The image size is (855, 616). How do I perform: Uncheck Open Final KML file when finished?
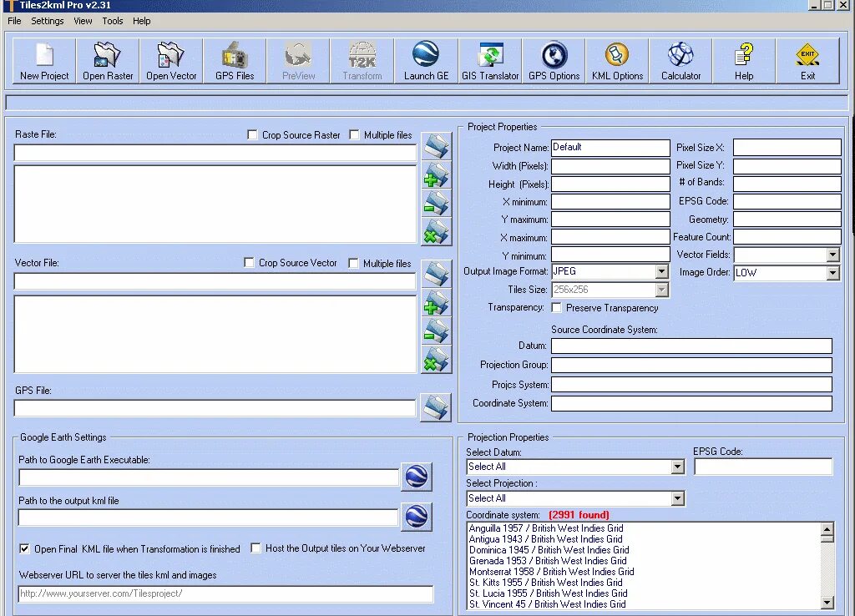pyautogui.click(x=24, y=549)
